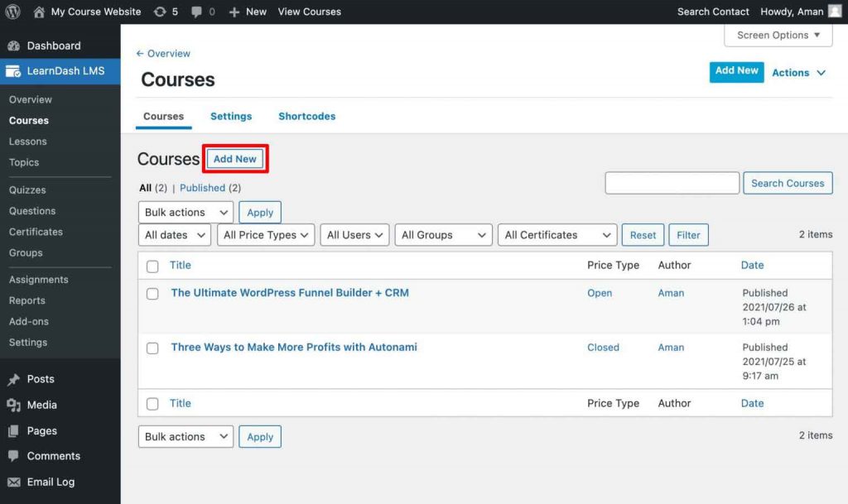Image resolution: width=848 pixels, height=504 pixels.
Task: Click the top Apply button
Action: click(x=260, y=213)
